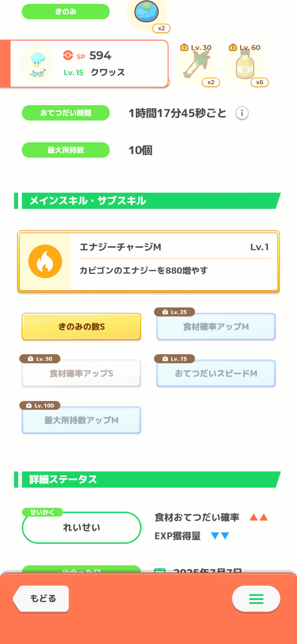This screenshot has height=644, width=297.
Task: Select the きのみの数S sub skill
Action: pyautogui.click(x=81, y=327)
